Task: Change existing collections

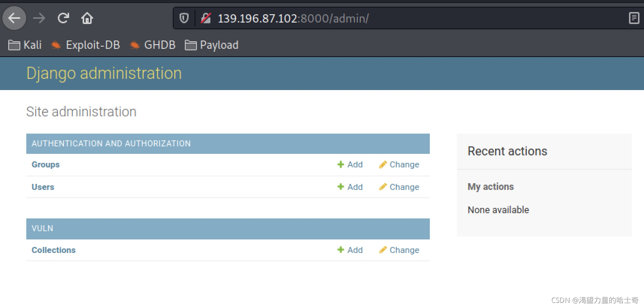Action: (399, 250)
